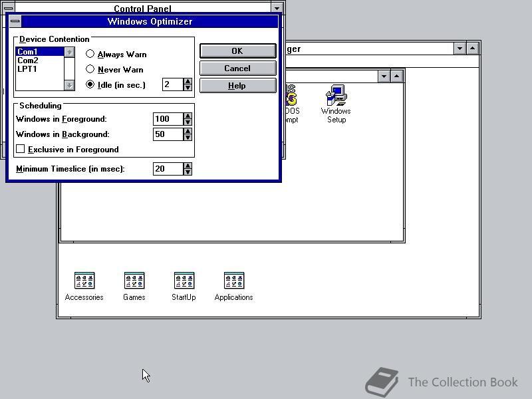
Task: Maximize the inner program group window
Action: 396,76
